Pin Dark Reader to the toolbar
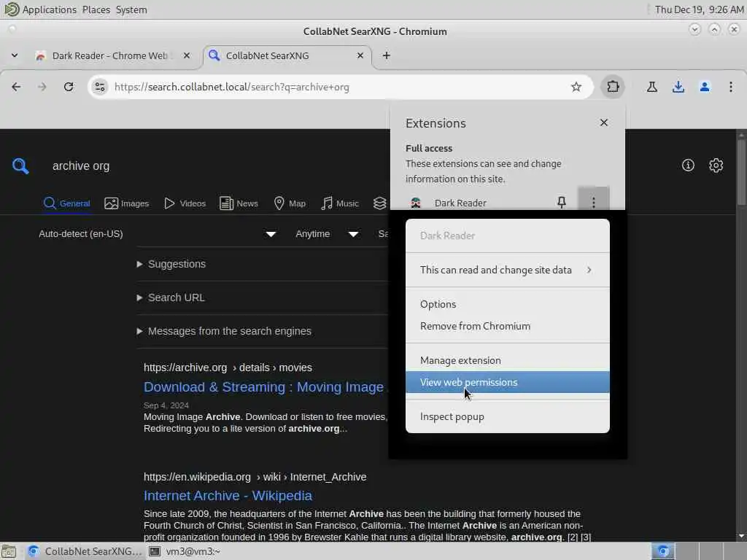 [561, 203]
